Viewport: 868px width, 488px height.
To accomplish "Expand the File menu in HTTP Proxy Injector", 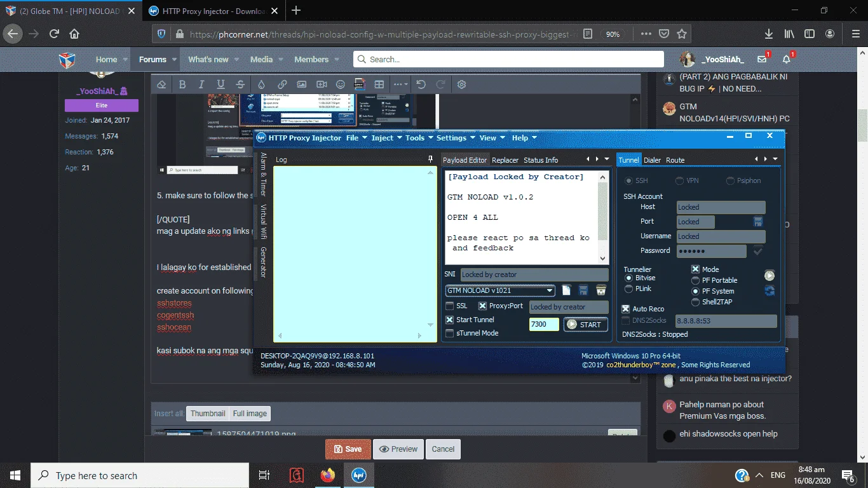I will 356,138.
